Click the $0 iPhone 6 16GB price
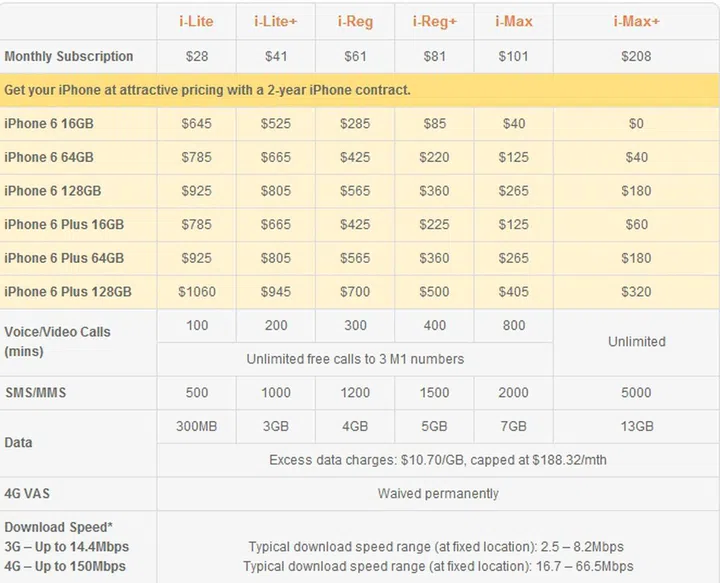The width and height of the screenshot is (720, 583). pos(636,124)
